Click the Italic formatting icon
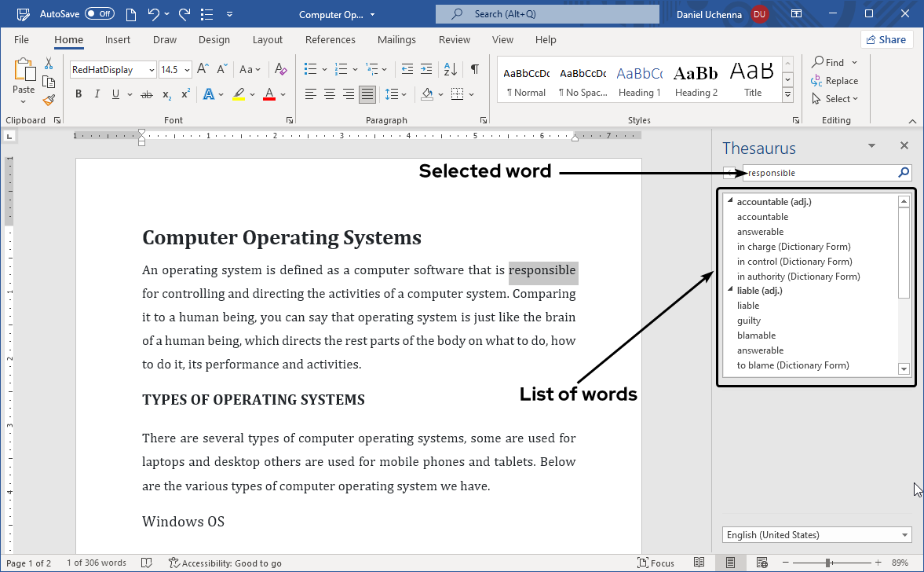This screenshot has width=924, height=572. (x=97, y=94)
